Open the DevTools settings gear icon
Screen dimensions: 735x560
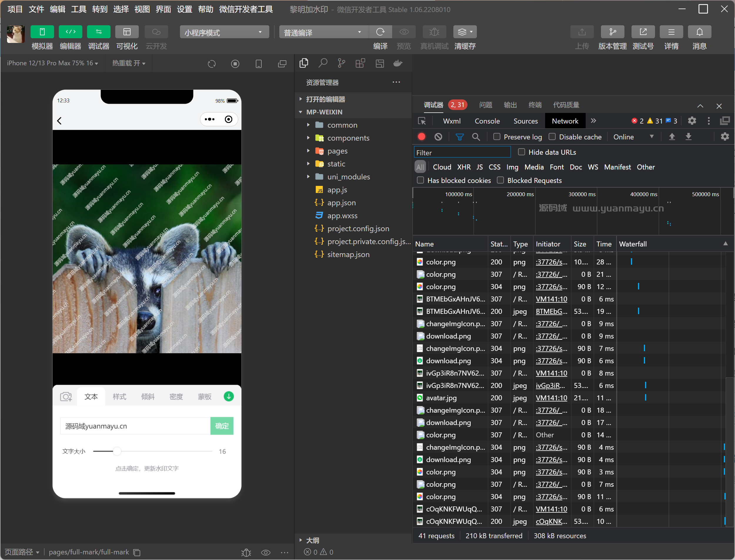692,121
